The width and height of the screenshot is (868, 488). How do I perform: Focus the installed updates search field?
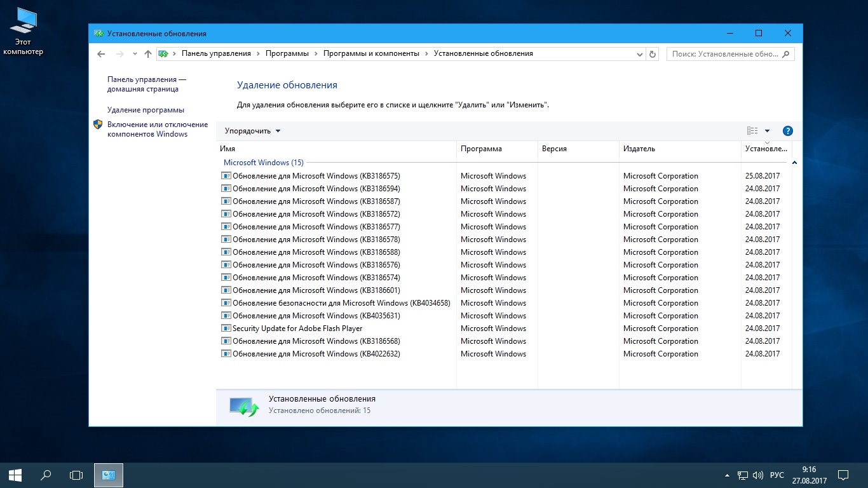730,54
